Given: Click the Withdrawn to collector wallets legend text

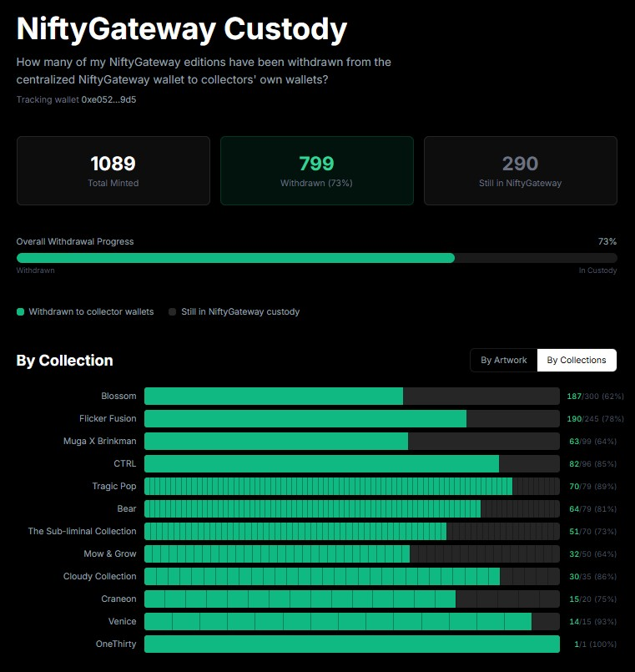Looking at the screenshot, I should coord(91,311).
